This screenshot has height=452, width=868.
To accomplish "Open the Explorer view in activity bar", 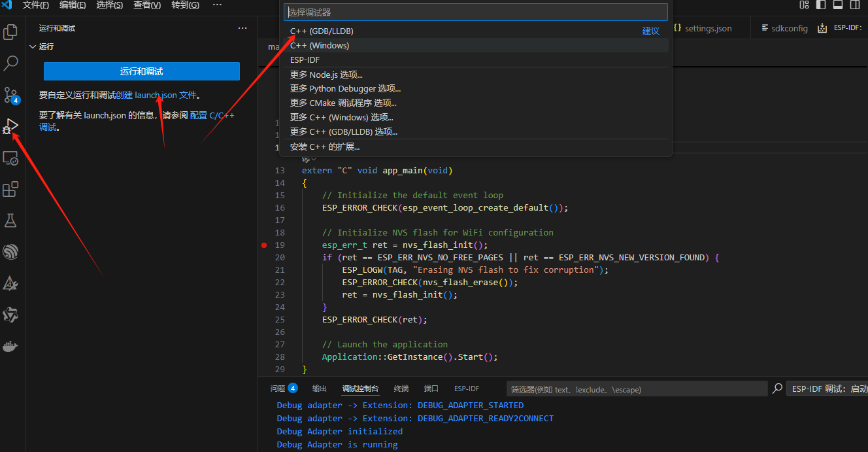I will pos(10,31).
